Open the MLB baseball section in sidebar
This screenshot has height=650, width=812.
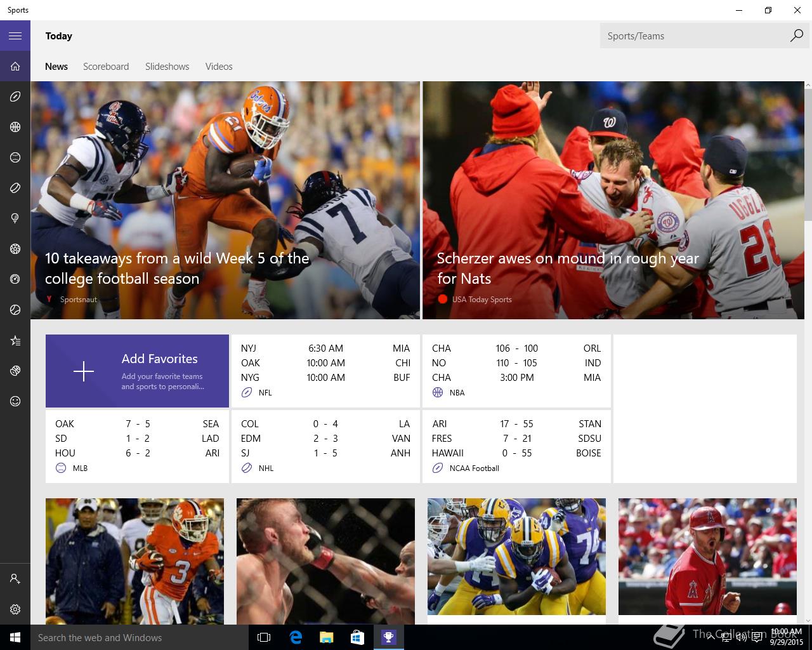tap(15, 157)
